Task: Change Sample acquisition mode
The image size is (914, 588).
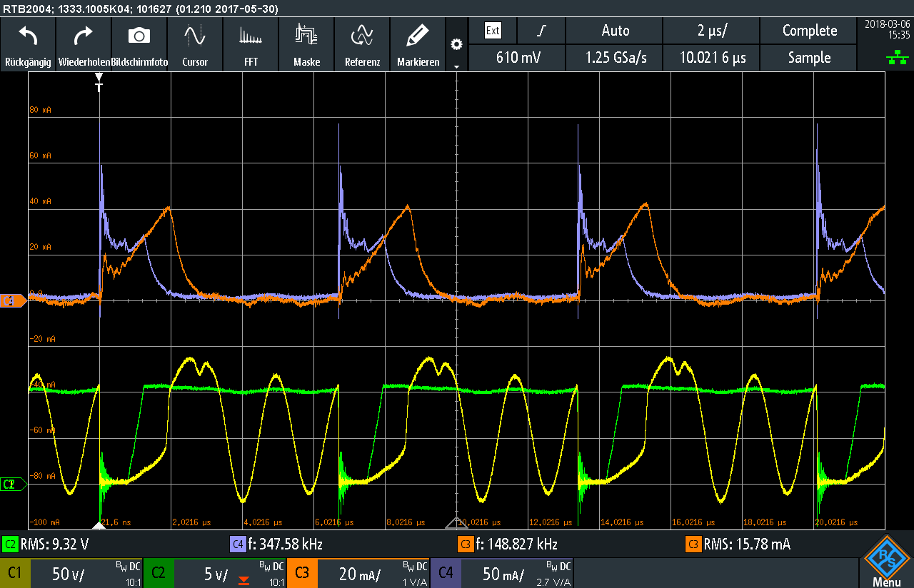Action: click(x=809, y=58)
